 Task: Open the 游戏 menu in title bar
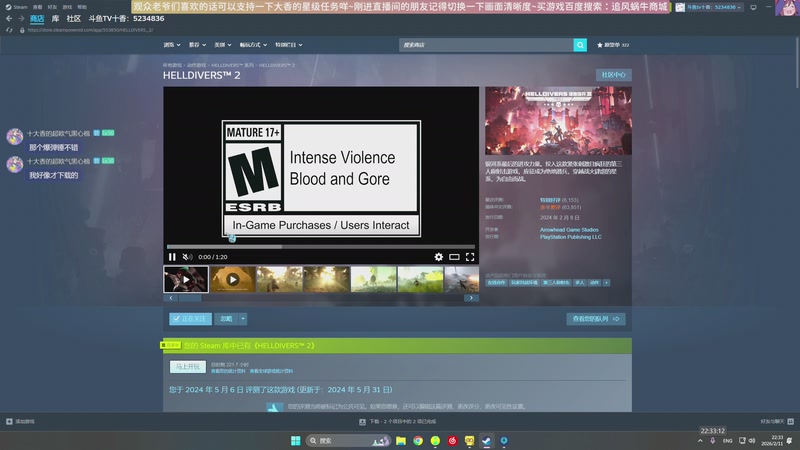click(67, 7)
